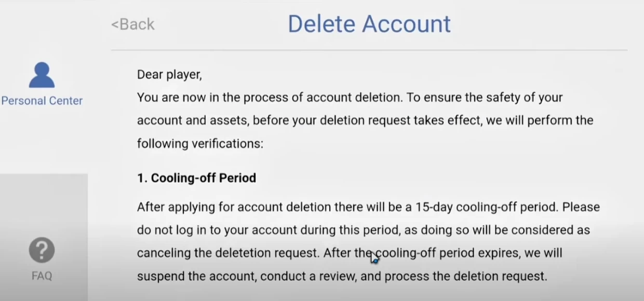Click the line starting "account and assets"
Image resolution: width=644 pixels, height=301 pixels.
point(365,120)
